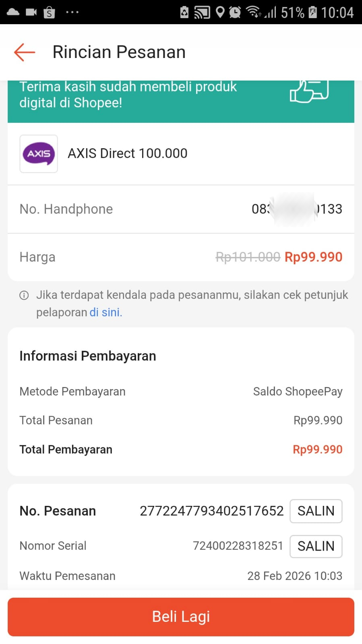The width and height of the screenshot is (362, 644).
Task: Tap the Total Pembayaran amount
Action: click(x=317, y=449)
